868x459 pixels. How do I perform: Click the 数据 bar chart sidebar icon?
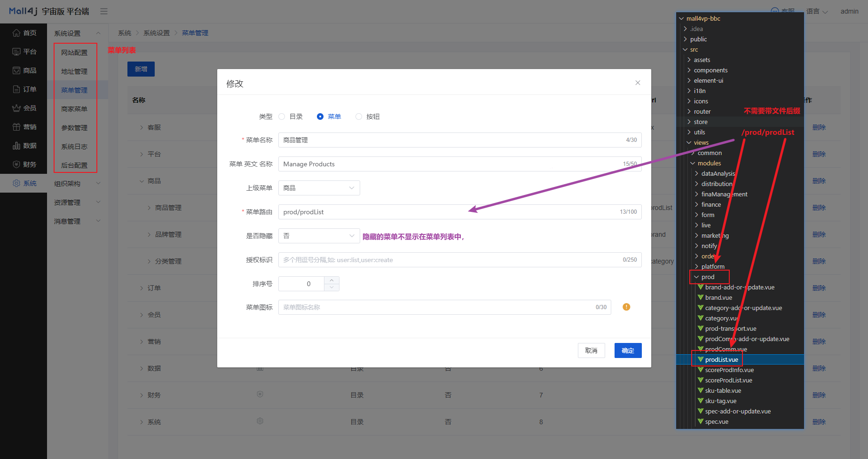point(16,146)
